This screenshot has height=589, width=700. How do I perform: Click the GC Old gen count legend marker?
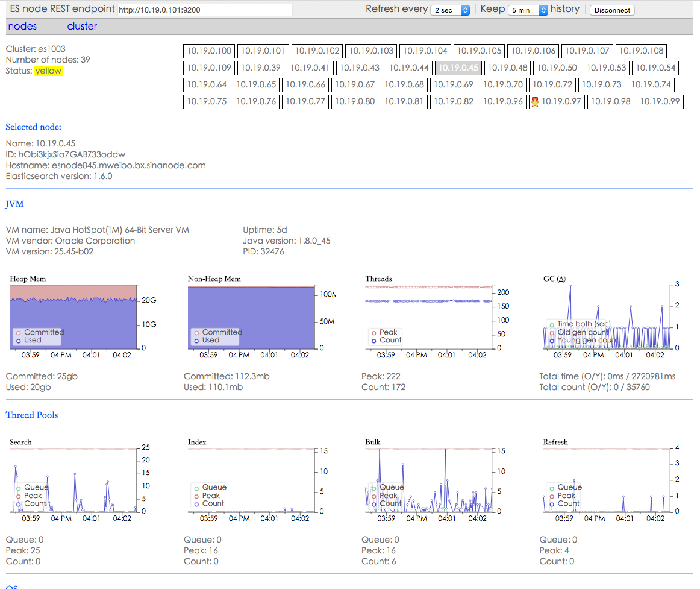tap(552, 332)
